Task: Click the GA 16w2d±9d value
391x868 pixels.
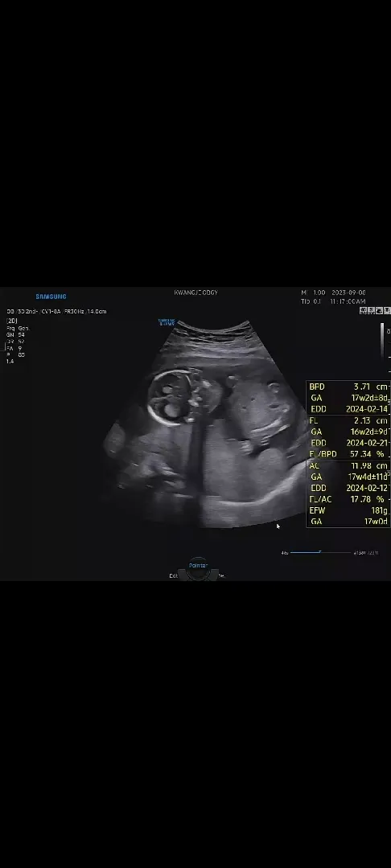Action: click(348, 432)
